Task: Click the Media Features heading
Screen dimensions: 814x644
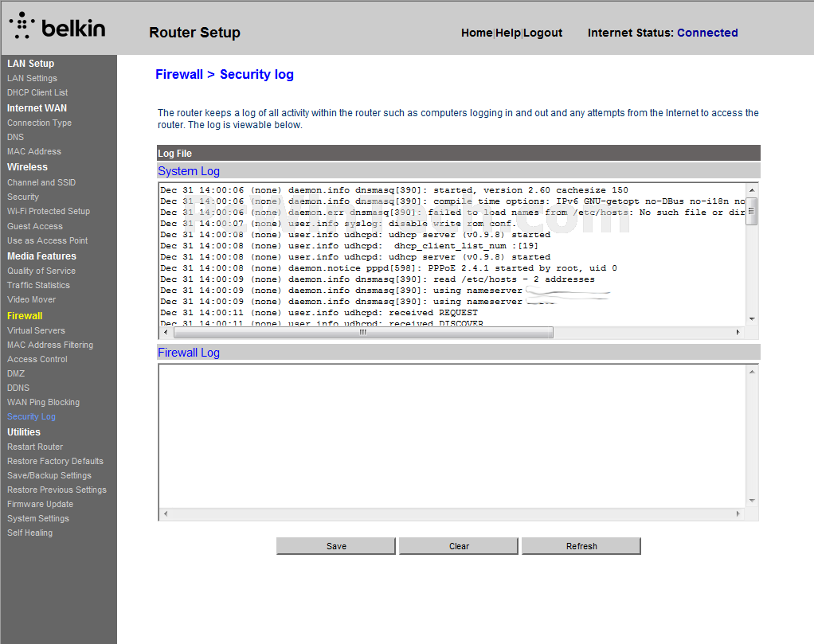Action: [41, 256]
